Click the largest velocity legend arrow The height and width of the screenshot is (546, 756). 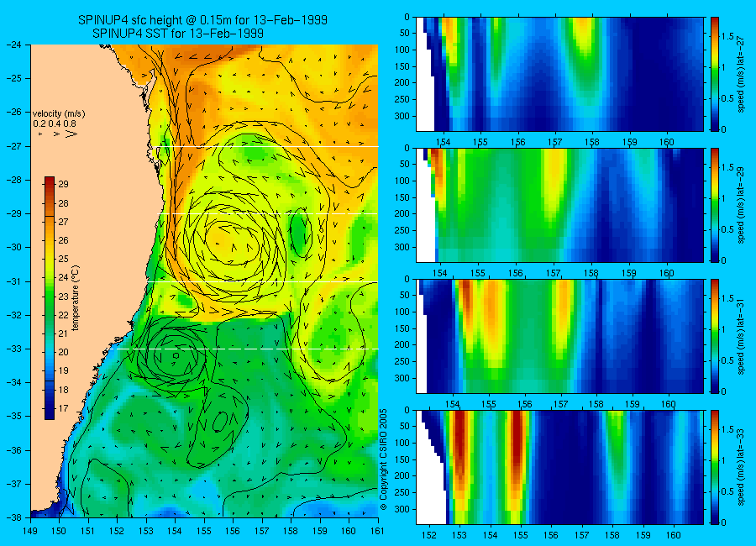tap(71, 134)
